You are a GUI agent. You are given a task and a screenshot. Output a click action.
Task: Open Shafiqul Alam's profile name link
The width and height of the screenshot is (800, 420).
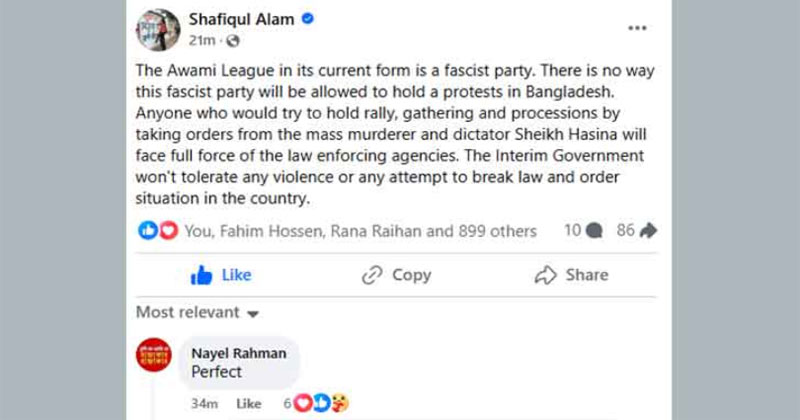(x=240, y=19)
